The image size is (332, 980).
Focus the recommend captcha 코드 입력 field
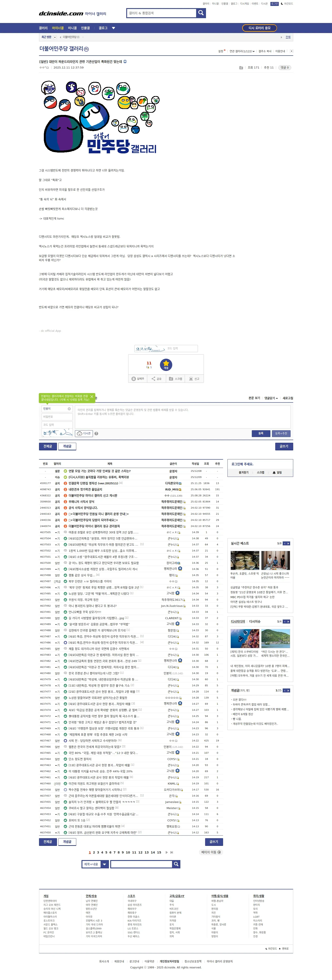pos(181,348)
